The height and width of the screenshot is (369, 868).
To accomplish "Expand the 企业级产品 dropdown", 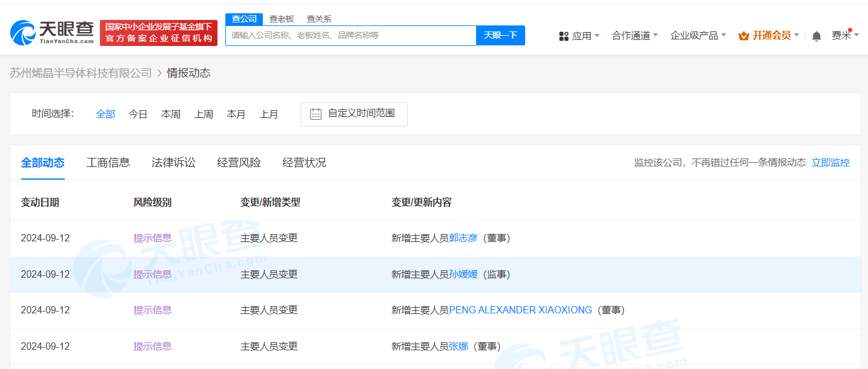I will [x=694, y=36].
